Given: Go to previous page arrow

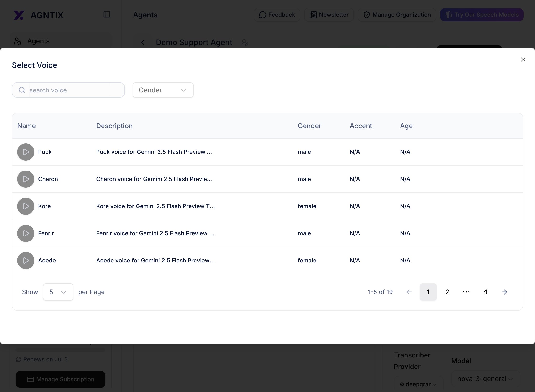Looking at the screenshot, I should click(409, 292).
